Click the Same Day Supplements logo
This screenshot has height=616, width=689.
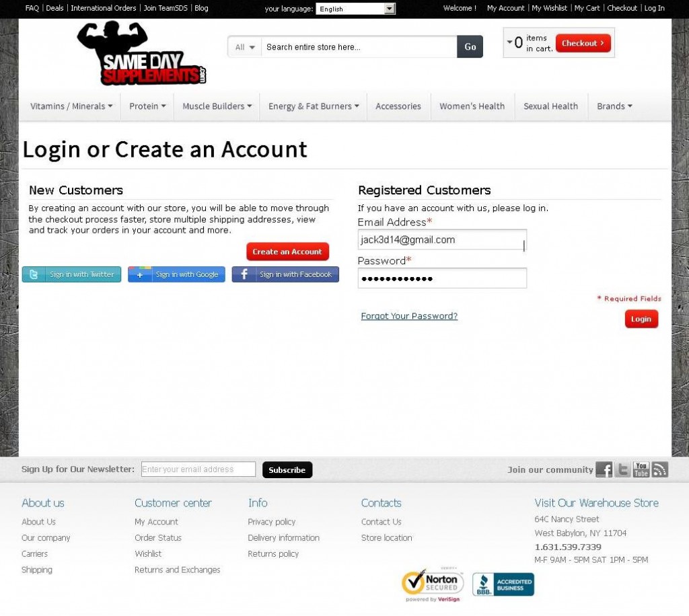[x=141, y=54]
